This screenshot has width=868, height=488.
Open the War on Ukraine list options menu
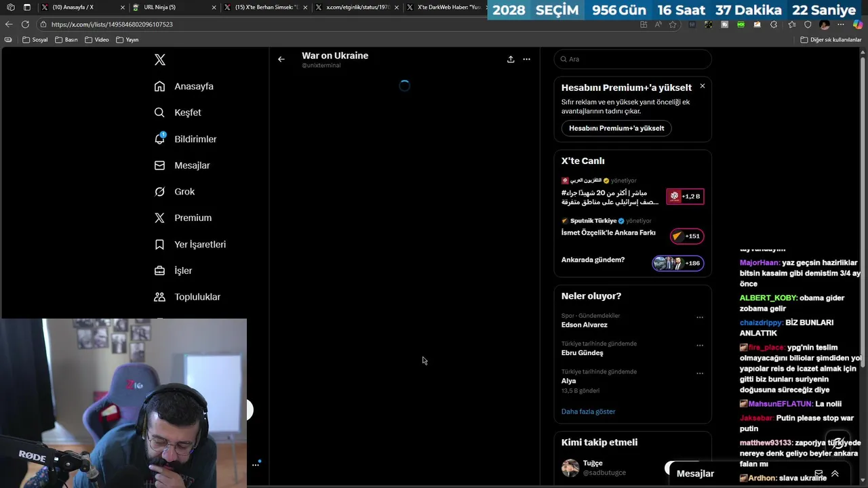(x=527, y=59)
